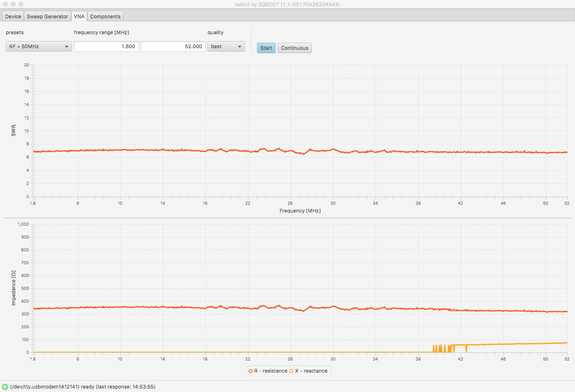Minimize the radio3 window
The image size is (575, 392).
point(13,4)
